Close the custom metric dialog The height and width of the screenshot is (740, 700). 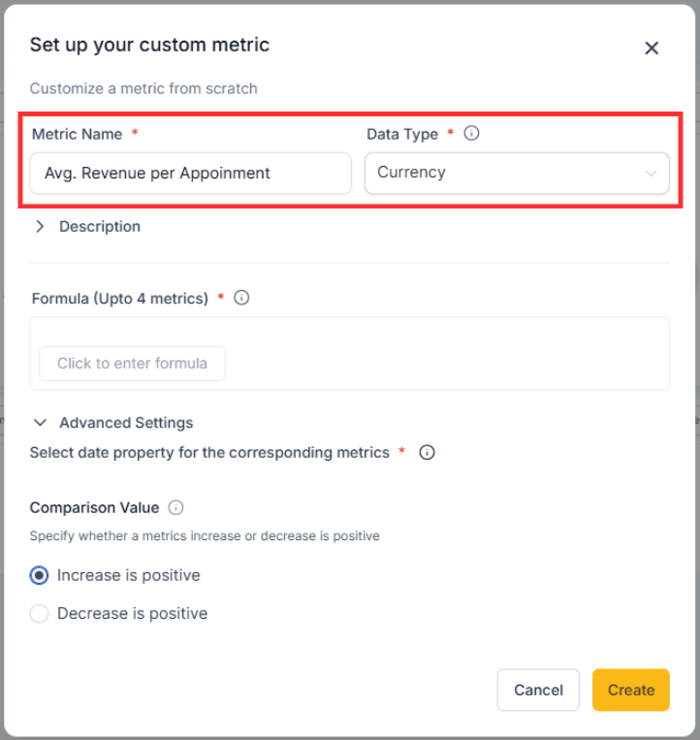[652, 48]
